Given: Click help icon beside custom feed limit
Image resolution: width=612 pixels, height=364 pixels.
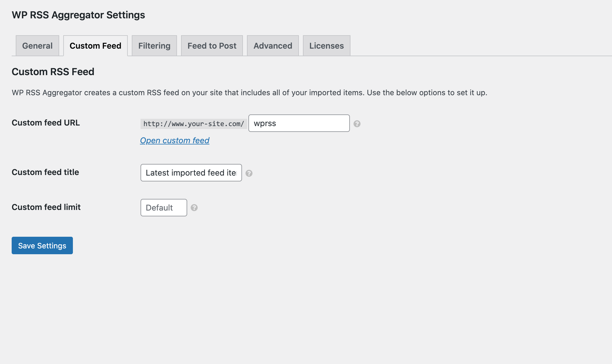Looking at the screenshot, I should point(194,208).
